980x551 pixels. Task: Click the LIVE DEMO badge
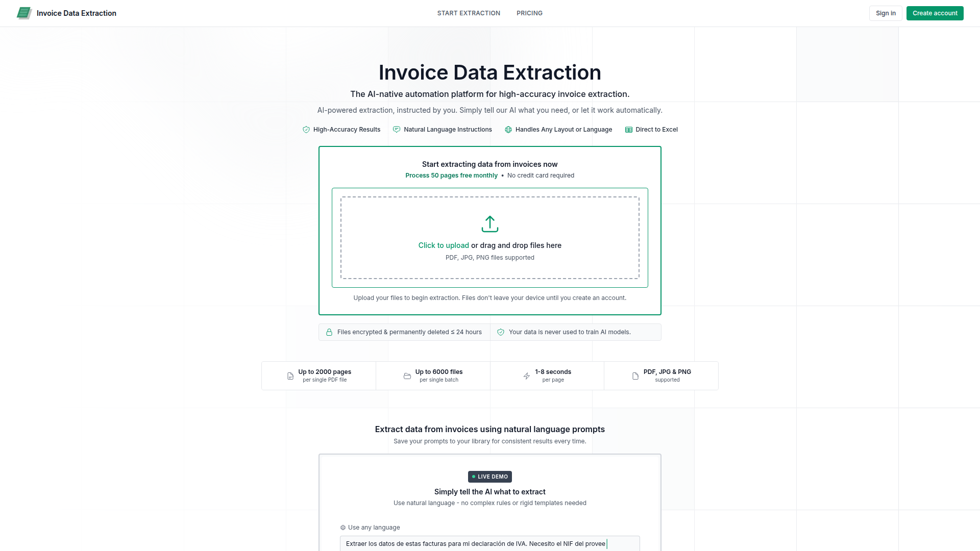coord(490,477)
